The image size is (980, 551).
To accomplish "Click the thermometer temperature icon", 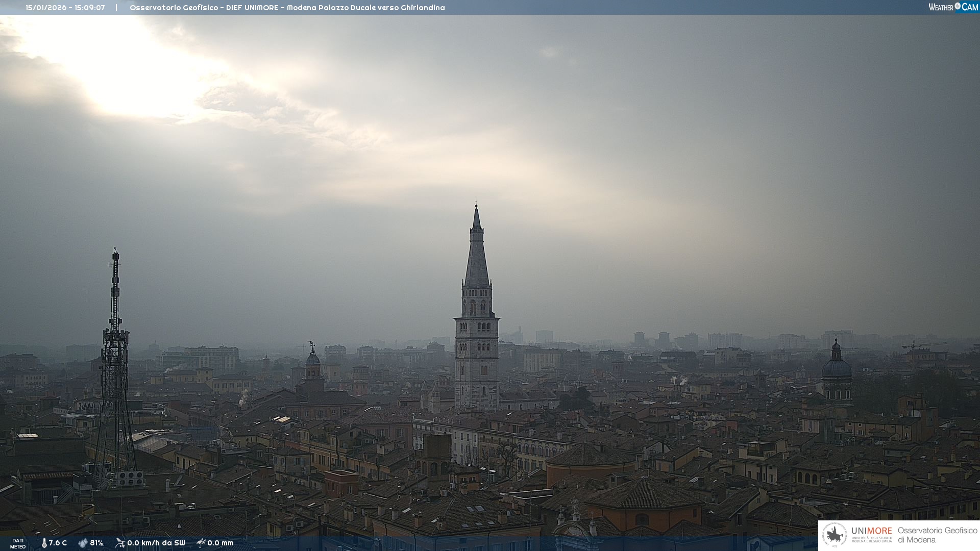I will click(x=44, y=543).
